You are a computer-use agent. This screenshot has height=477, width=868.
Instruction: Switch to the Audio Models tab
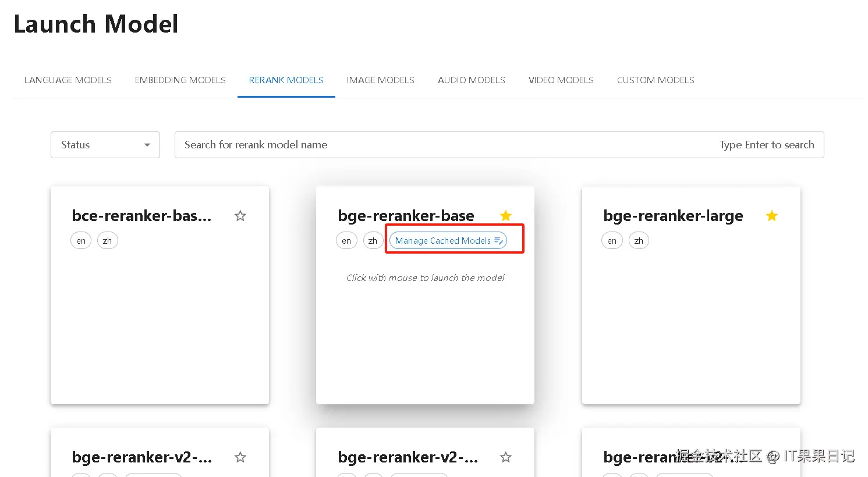pyautogui.click(x=472, y=80)
